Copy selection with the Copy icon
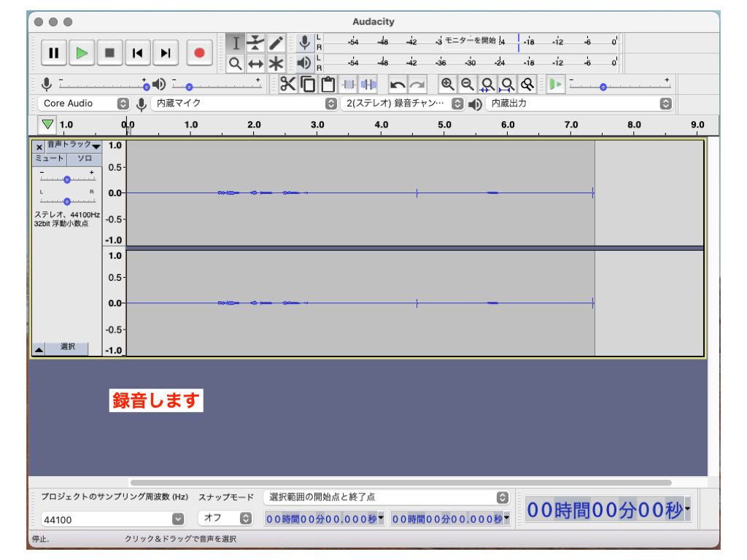The width and height of the screenshot is (747, 560). coord(308,85)
